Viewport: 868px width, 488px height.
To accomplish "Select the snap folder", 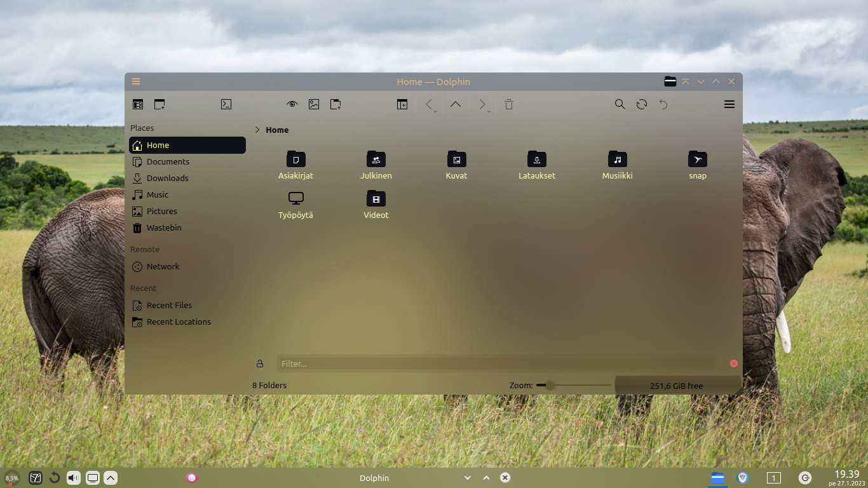I will coord(698,166).
